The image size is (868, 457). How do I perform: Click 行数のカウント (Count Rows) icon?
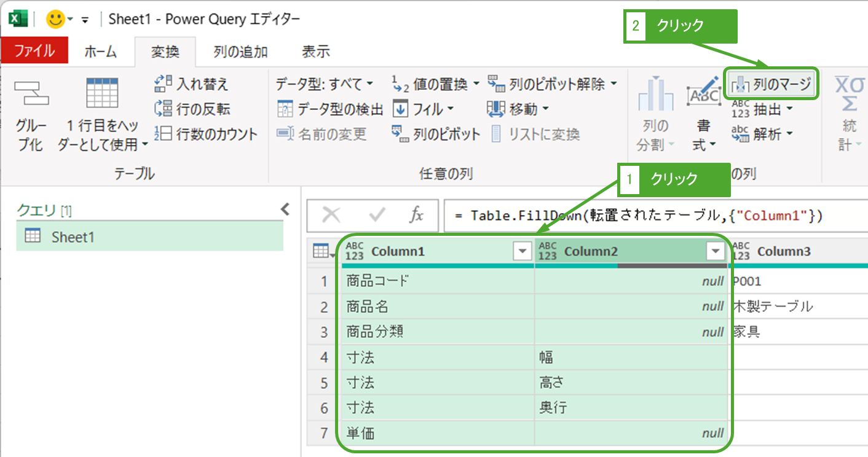pos(163,134)
